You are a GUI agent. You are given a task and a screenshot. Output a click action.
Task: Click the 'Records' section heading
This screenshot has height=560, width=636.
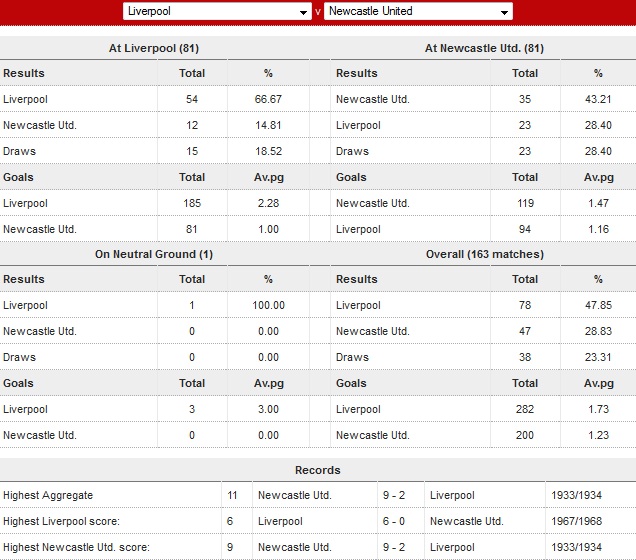click(318, 470)
